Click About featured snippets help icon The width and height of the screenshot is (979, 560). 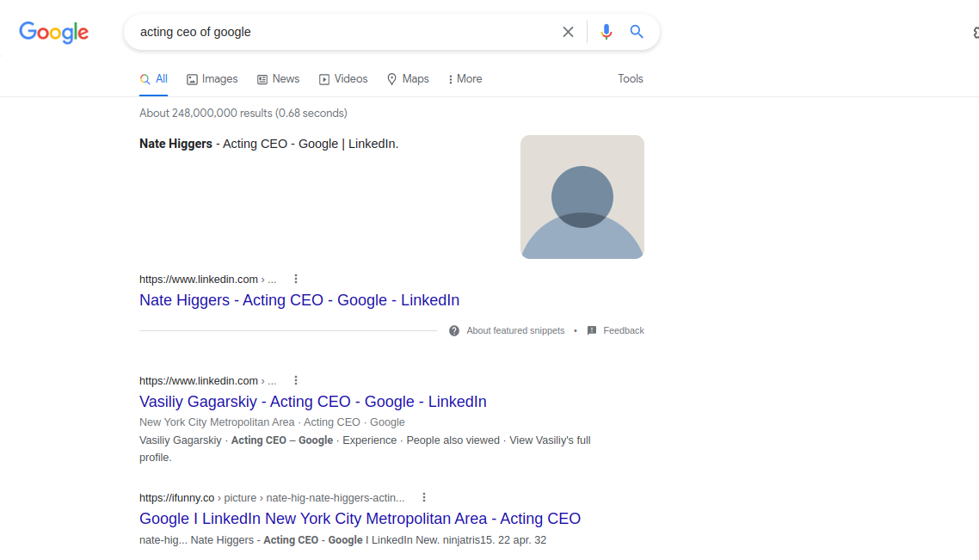tap(454, 331)
